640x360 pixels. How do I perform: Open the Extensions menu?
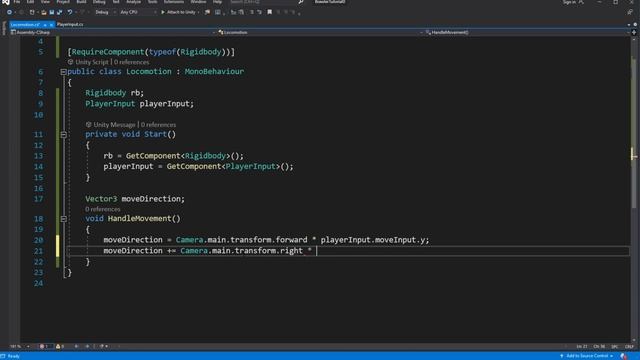(x=174, y=2)
